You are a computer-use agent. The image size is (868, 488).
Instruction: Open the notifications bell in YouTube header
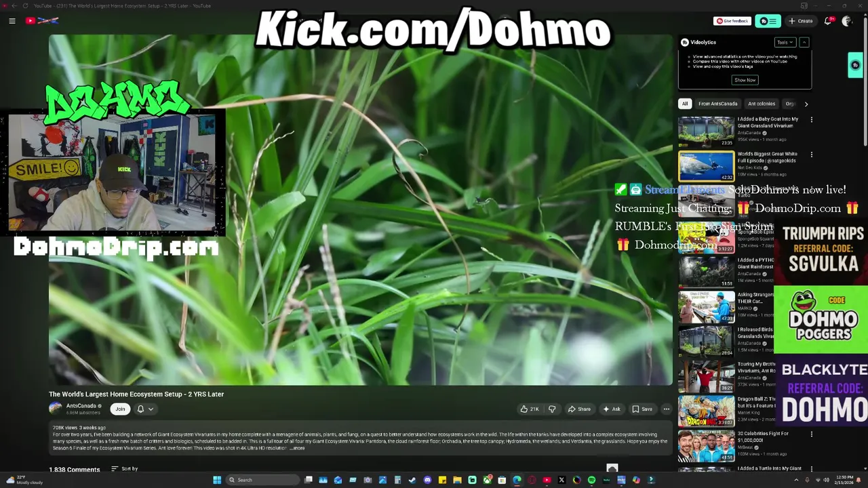tap(828, 21)
